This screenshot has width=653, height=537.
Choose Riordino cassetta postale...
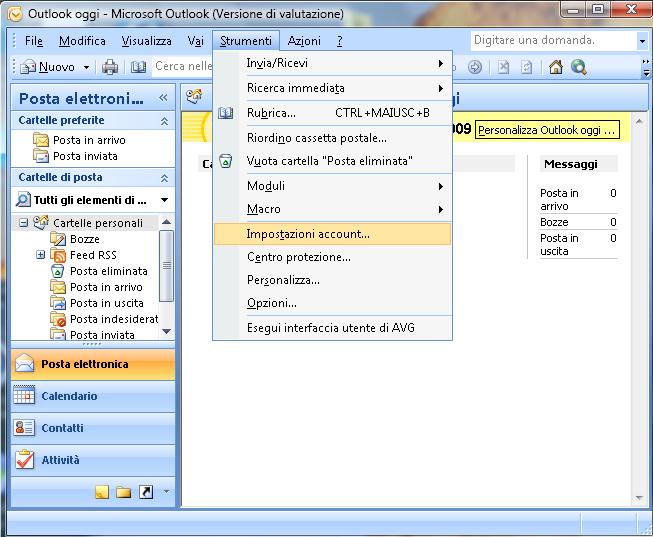(332, 138)
